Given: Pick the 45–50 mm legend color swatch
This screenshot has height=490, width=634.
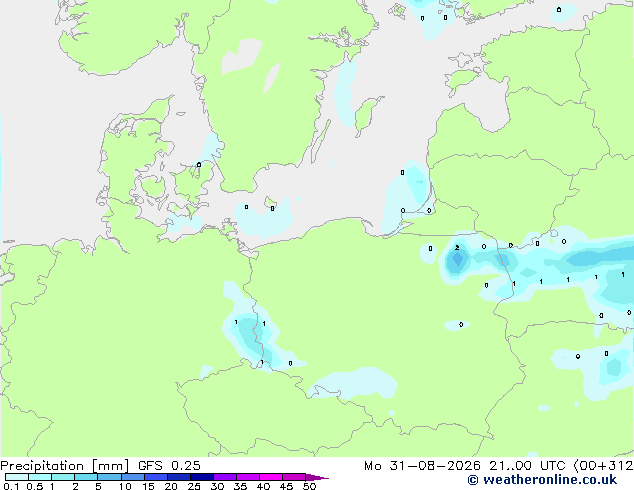Looking at the screenshot, I should 294,477.
